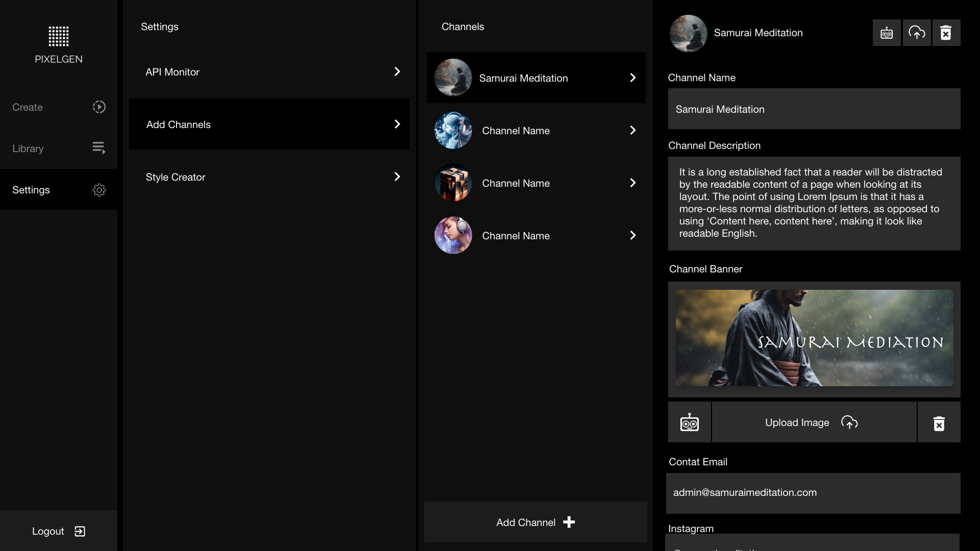Expand the Style Creator chevron
Screen dimensions: 980x551
[397, 177]
